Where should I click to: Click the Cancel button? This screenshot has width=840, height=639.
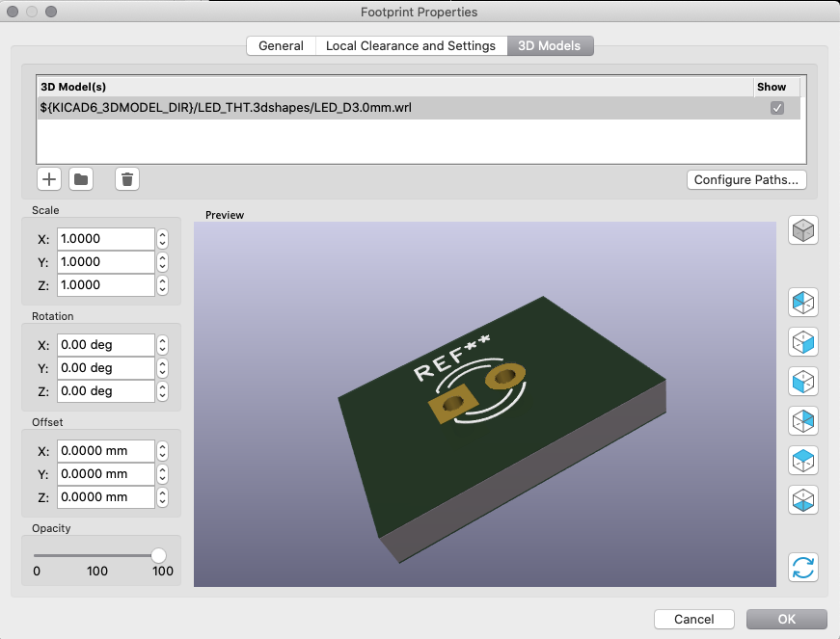[694, 619]
